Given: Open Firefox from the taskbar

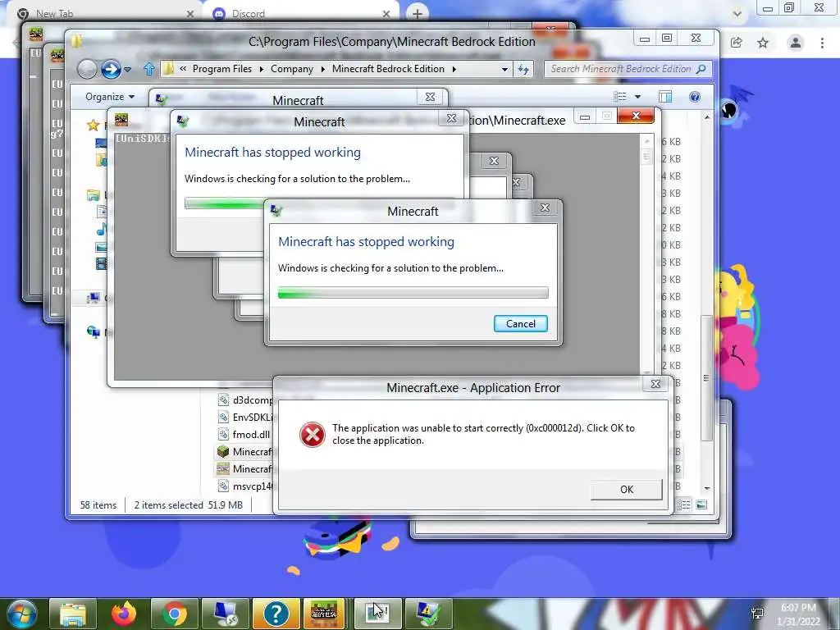Looking at the screenshot, I should tap(123, 614).
